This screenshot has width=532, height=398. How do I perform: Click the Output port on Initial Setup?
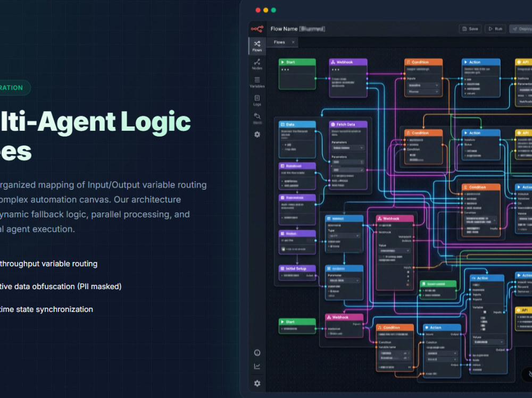tap(315, 276)
